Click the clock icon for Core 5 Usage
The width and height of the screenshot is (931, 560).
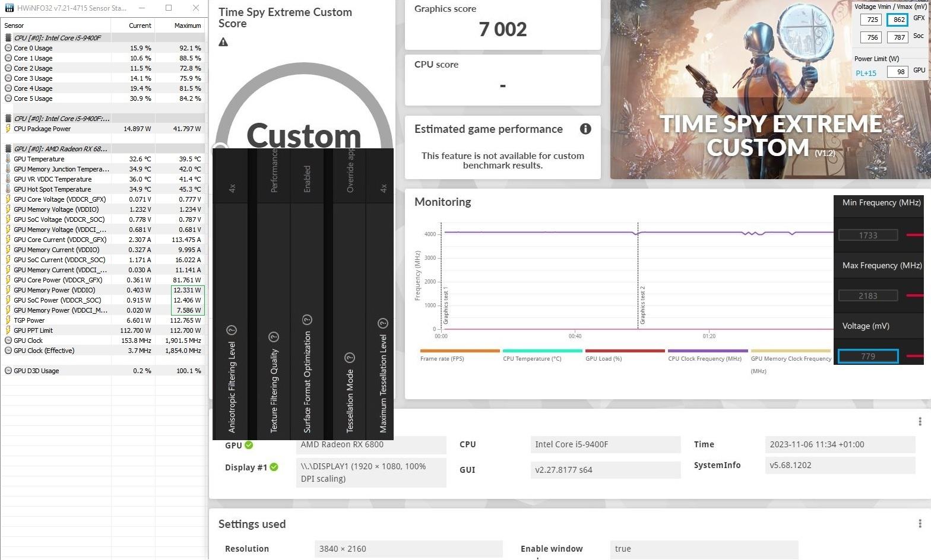coord(8,98)
